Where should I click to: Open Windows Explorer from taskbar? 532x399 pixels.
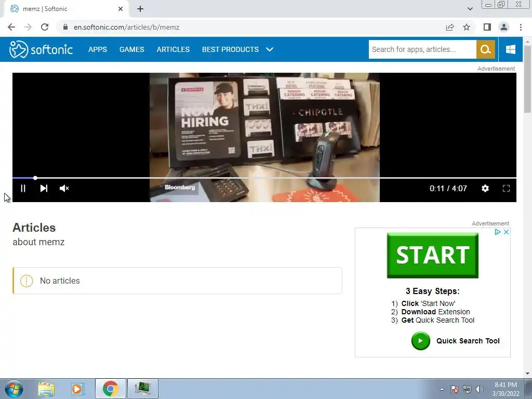pyautogui.click(x=46, y=389)
